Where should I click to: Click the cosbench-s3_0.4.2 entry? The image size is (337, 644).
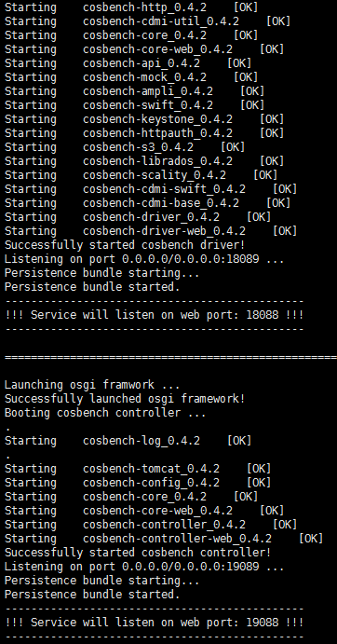[x=138, y=147]
